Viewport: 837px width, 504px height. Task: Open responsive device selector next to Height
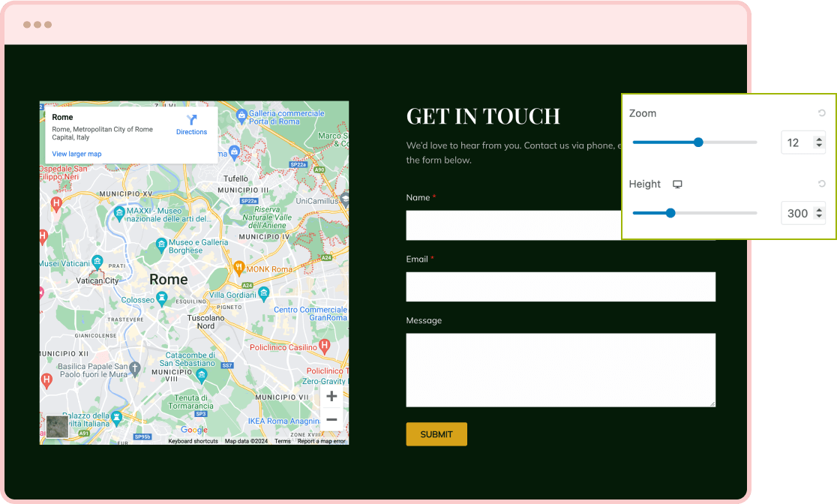coord(677,184)
